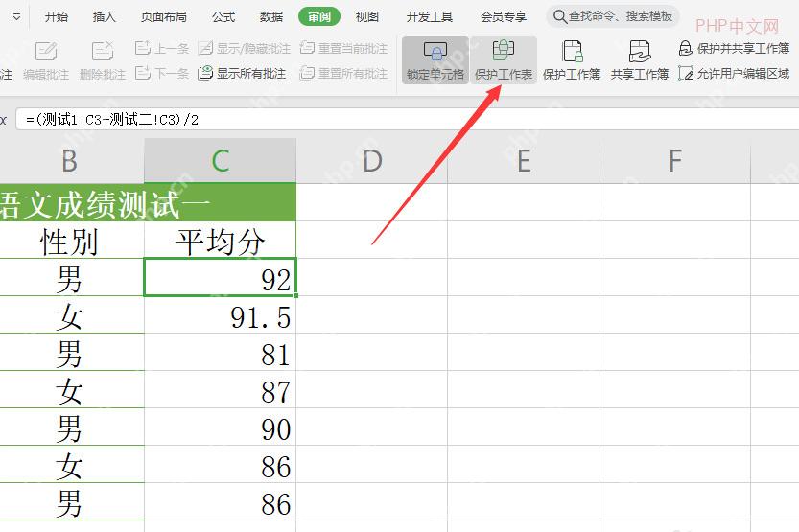Image resolution: width=799 pixels, height=532 pixels.
Task: Click the fill handle of cell C3
Action: (296, 295)
